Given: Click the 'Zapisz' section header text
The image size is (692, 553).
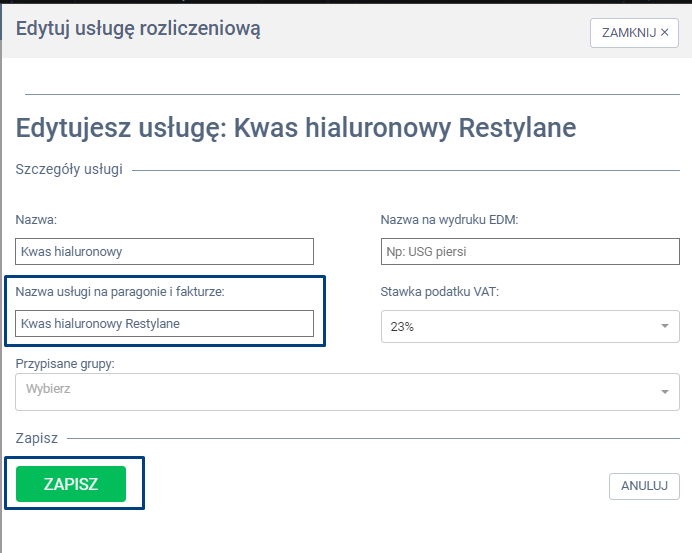Looking at the screenshot, I should (37, 438).
